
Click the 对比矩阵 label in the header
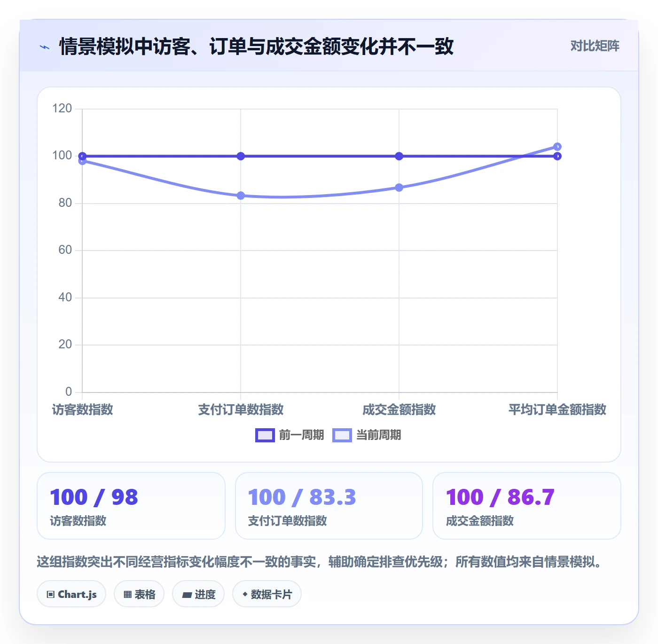(x=595, y=46)
